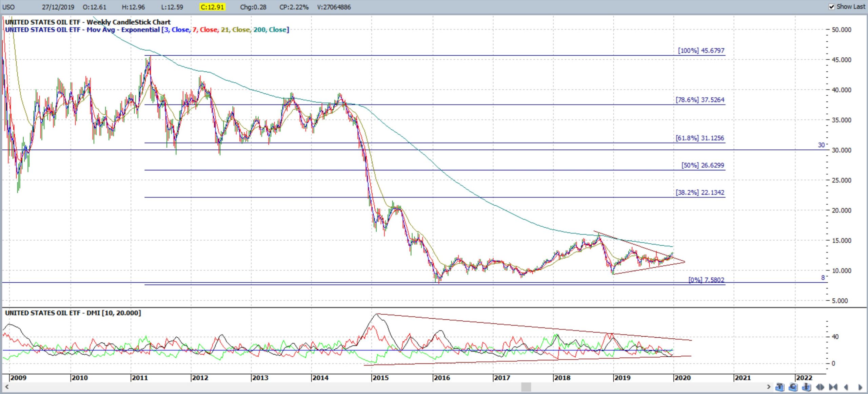Image resolution: width=868 pixels, height=394 pixels.
Task: Click the 50.000 price axis label
Action: 842,30
